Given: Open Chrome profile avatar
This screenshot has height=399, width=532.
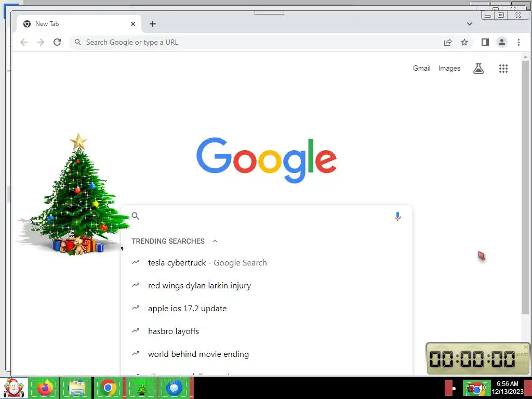Looking at the screenshot, I should click(502, 42).
